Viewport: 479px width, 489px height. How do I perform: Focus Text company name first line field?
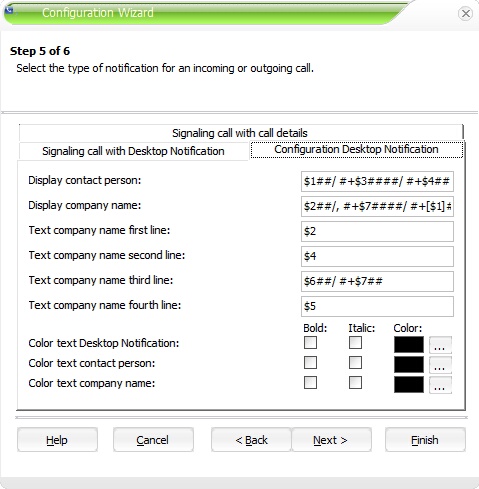point(377,231)
